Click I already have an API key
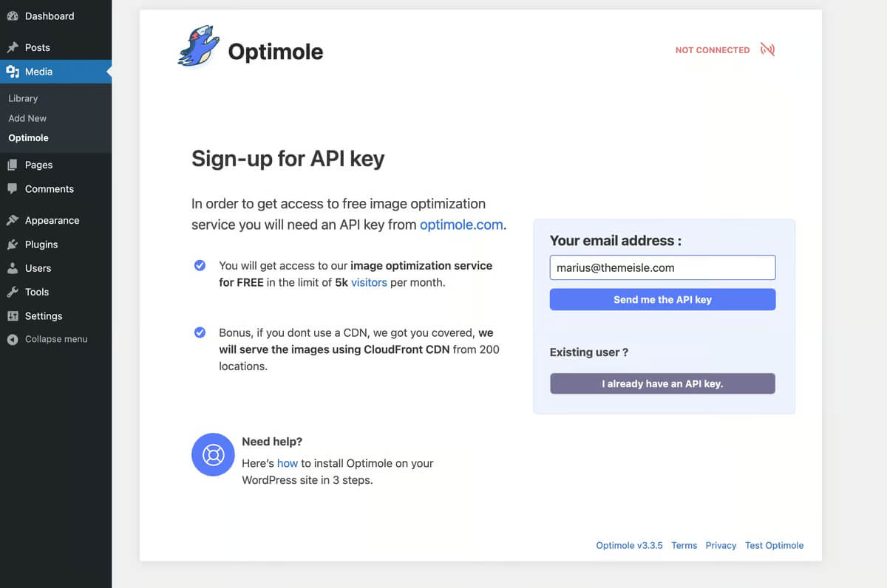The image size is (887, 588). [x=662, y=383]
